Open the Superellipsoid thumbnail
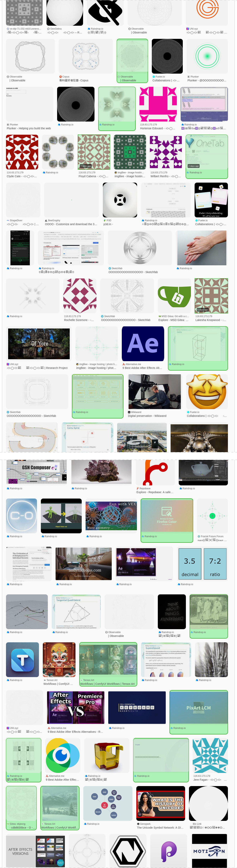The height and width of the screenshot is (868, 237). coord(166,660)
